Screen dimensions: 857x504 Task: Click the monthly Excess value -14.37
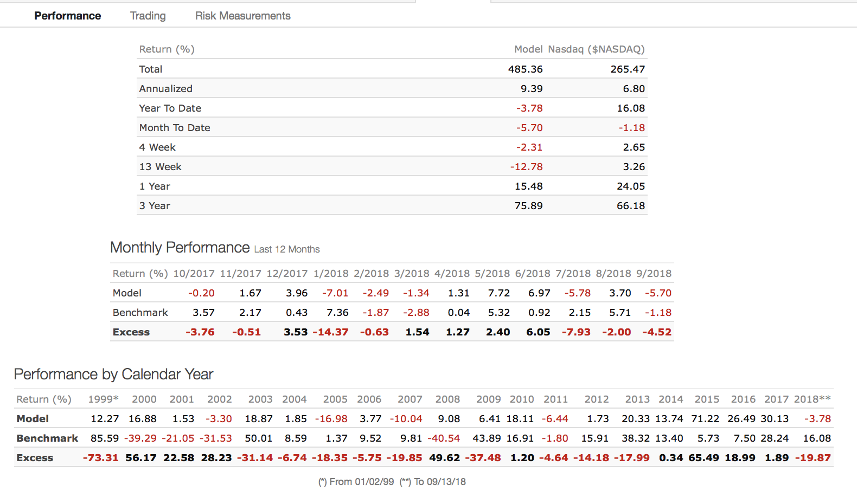click(330, 332)
